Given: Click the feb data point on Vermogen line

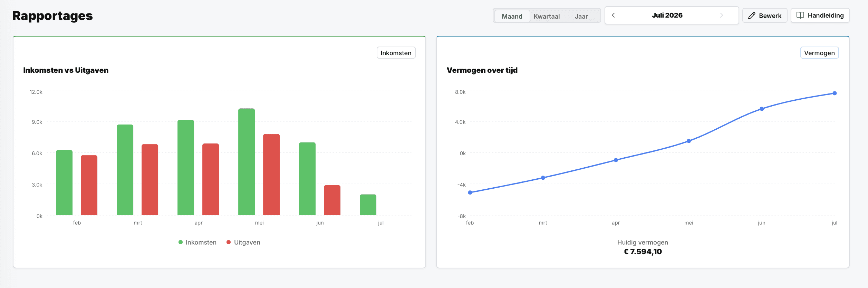Looking at the screenshot, I should [x=470, y=192].
